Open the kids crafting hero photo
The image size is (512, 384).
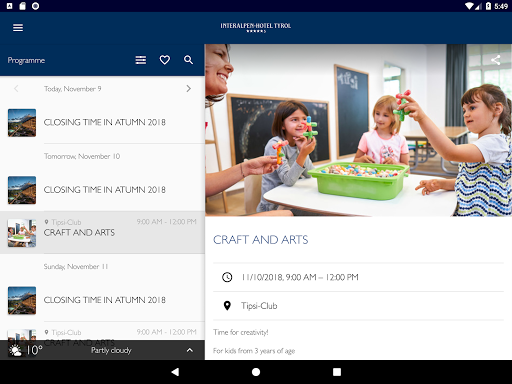[358, 130]
